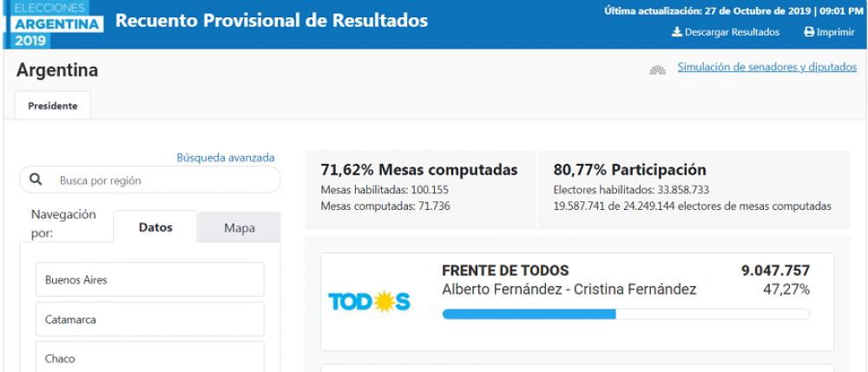Select Buenos Aires from the region list
The width and height of the screenshot is (868, 372).
point(150,279)
